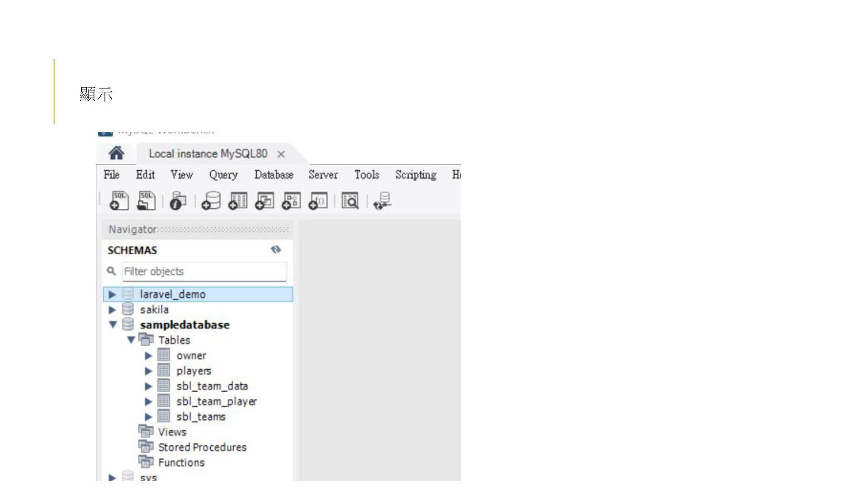Viewport: 868px width, 488px height.
Task: Click the sakila database icon
Action: pos(128,310)
